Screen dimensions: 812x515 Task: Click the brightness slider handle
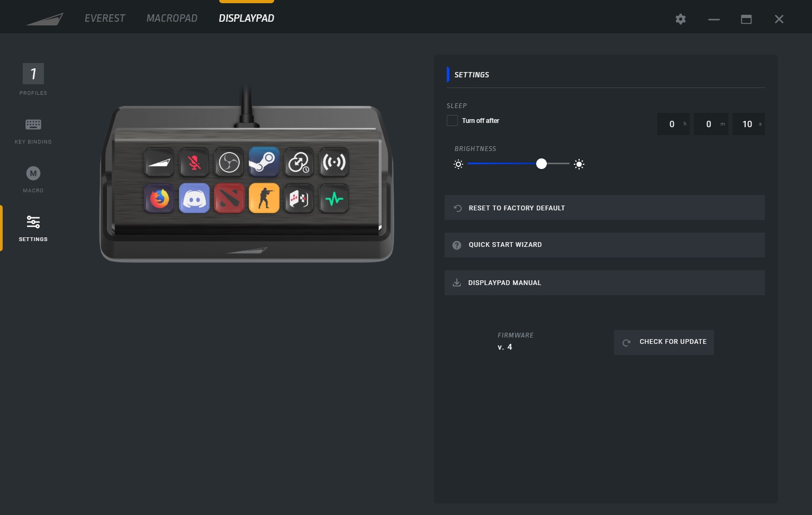(541, 164)
